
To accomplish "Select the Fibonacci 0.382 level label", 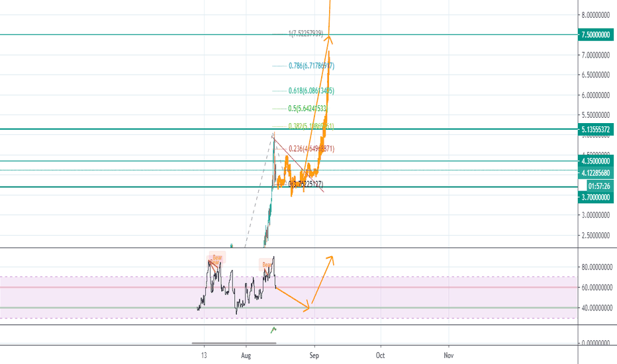I will (311, 126).
